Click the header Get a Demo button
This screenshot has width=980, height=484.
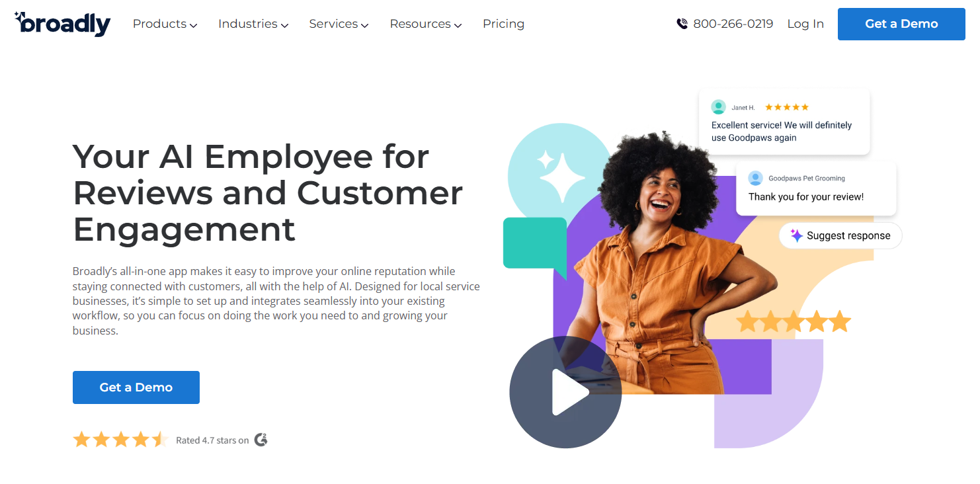(x=901, y=24)
